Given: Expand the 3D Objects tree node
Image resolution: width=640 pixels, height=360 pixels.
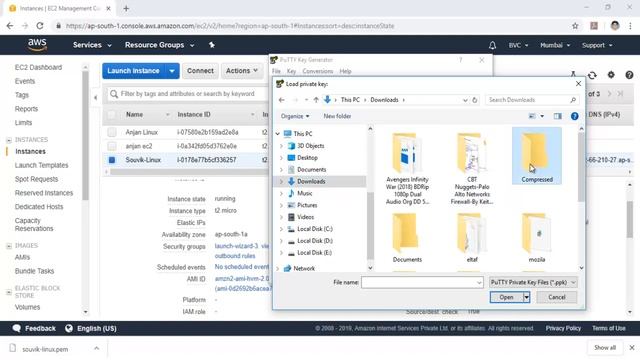Looking at the screenshot, I should 281,146.
